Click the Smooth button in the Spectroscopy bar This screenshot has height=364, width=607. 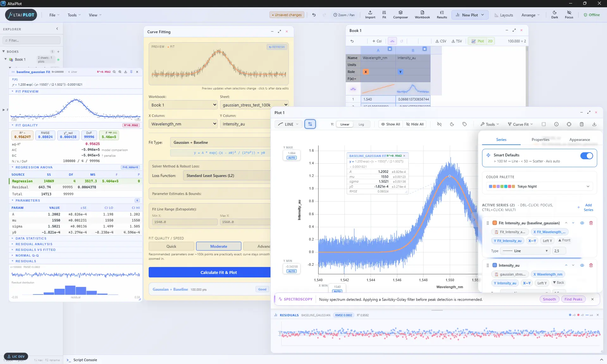(549, 299)
